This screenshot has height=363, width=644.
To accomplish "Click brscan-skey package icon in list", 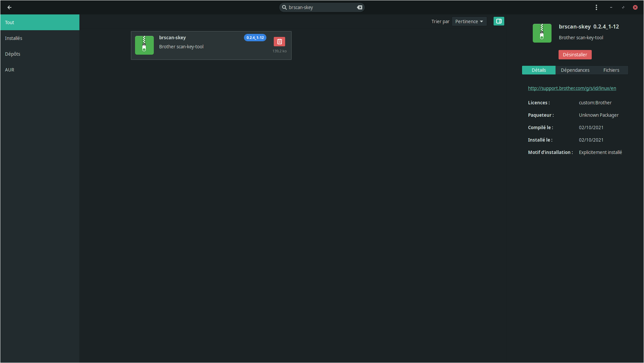I will point(144,45).
